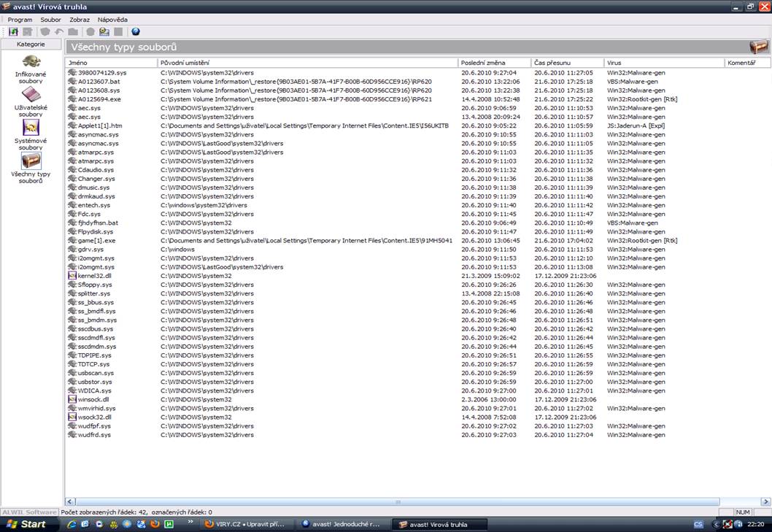Open help via blue question mark icon
772x532 pixels.
135,32
